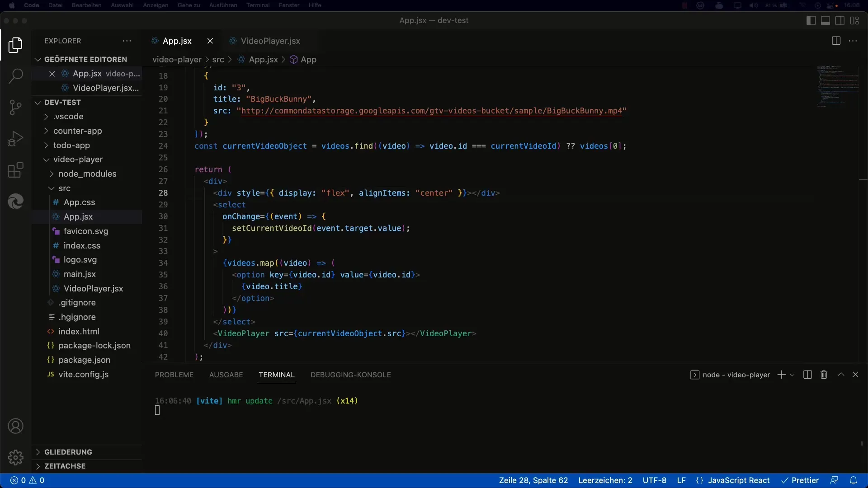The height and width of the screenshot is (488, 868).
Task: Click the errors and warnings status indicator
Action: pos(27,480)
